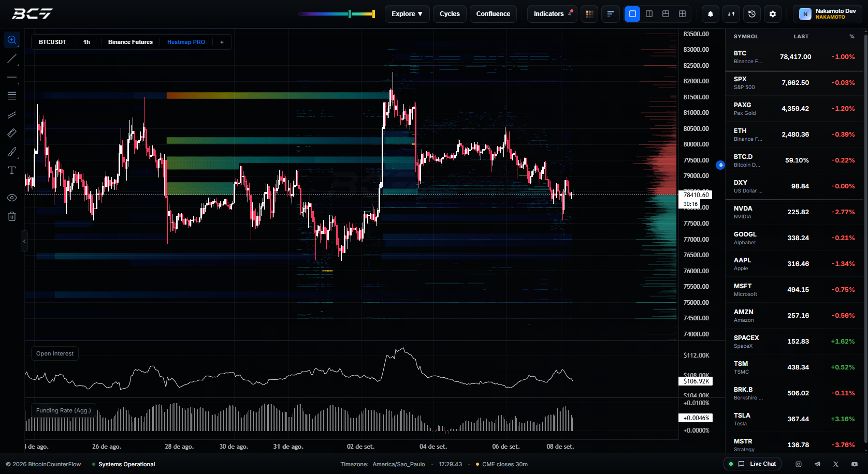Open the history replay clock icon
Viewport: 868px width, 474px height.
point(752,14)
